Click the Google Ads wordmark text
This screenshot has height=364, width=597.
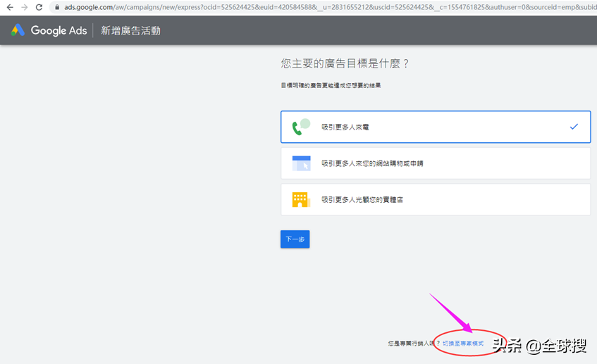[59, 30]
